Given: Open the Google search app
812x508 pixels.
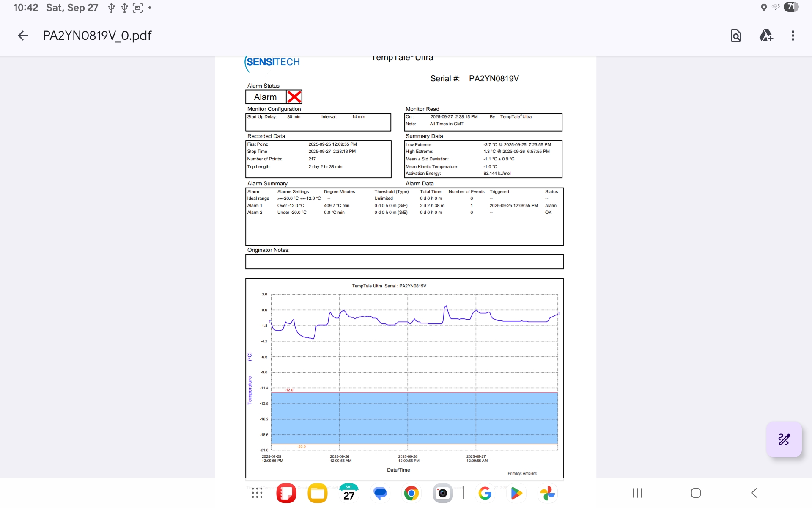Looking at the screenshot, I should tap(485, 493).
